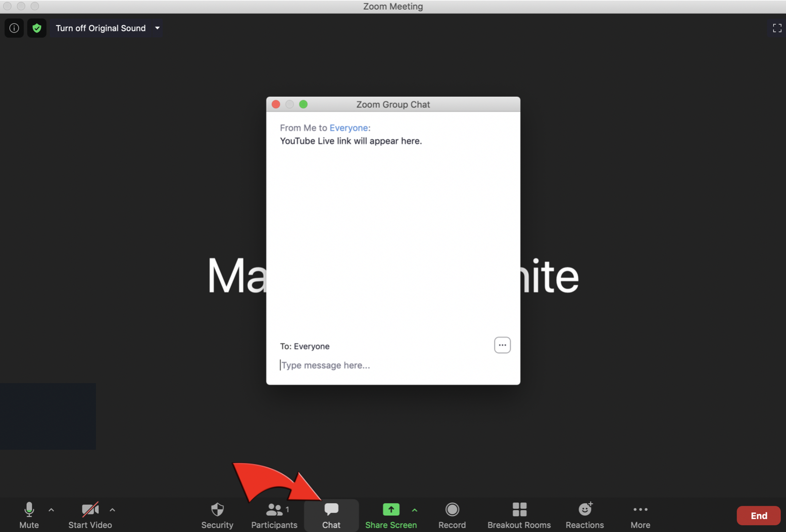The image size is (786, 532).
Task: Open sharing options arrow beside Share Screen
Action: (x=415, y=510)
